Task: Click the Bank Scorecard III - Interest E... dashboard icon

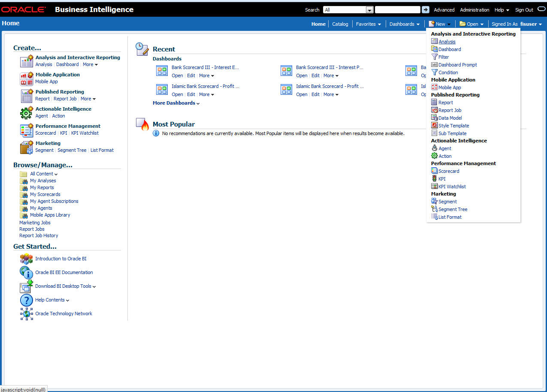Action: 162,71
